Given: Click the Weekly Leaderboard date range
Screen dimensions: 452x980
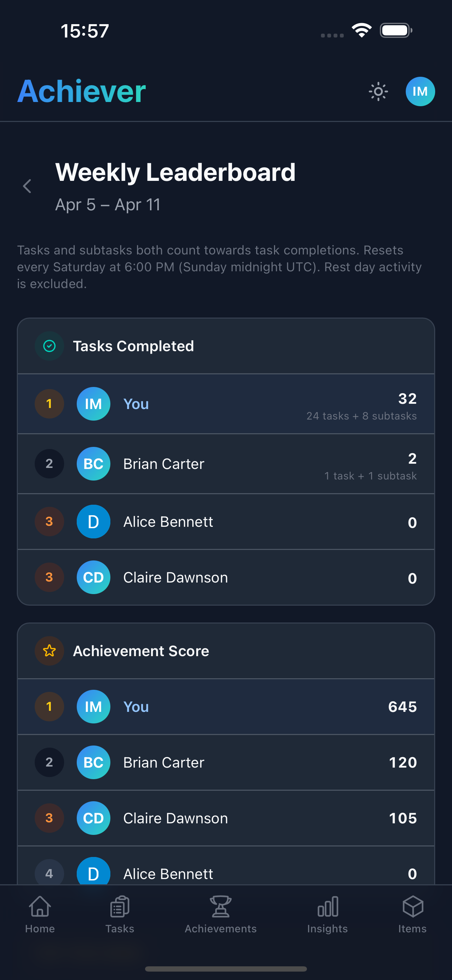Looking at the screenshot, I should point(108,204).
